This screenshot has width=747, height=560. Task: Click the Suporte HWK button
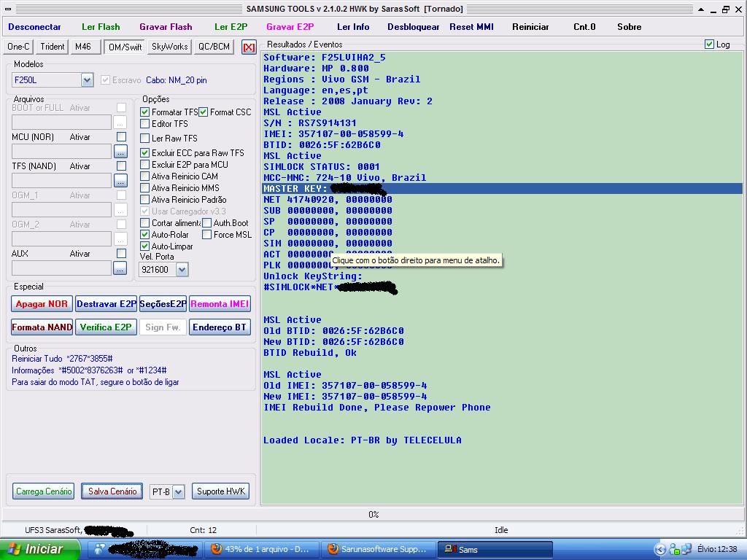pos(220,491)
